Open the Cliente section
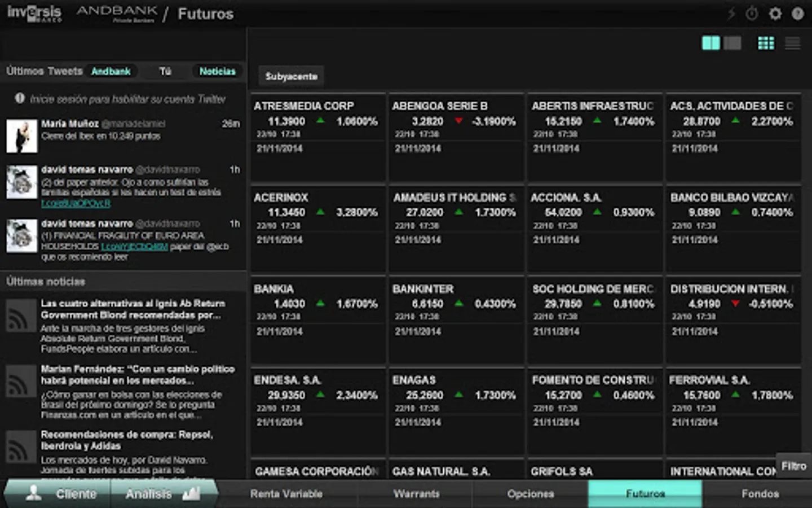This screenshot has width=812, height=508. coord(58,494)
